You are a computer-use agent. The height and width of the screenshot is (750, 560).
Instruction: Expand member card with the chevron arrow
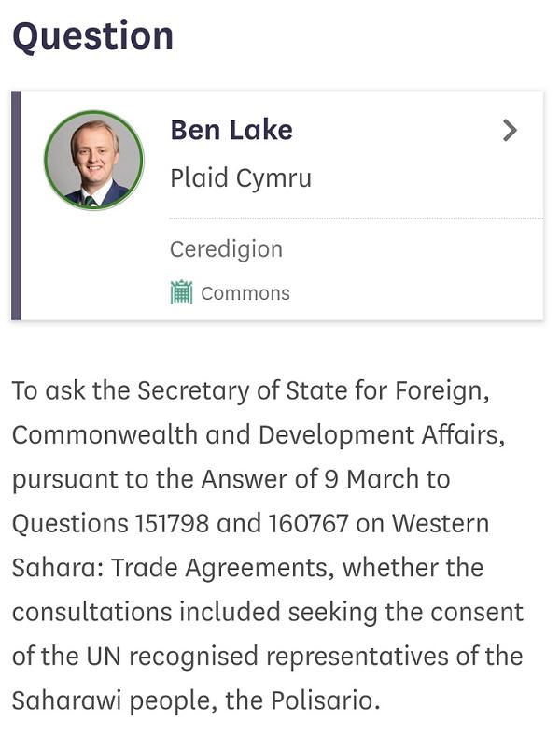pyautogui.click(x=510, y=131)
